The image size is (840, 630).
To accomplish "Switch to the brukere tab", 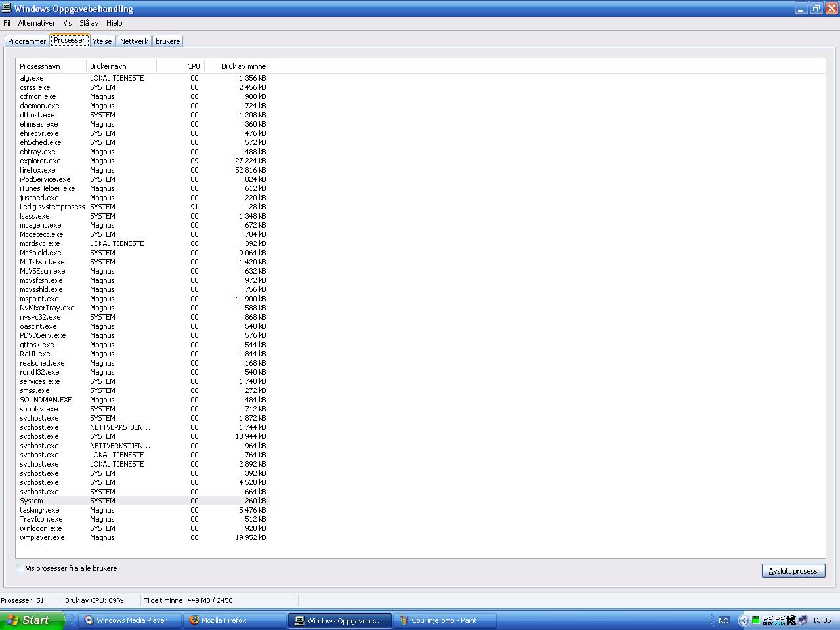I will click(x=167, y=41).
